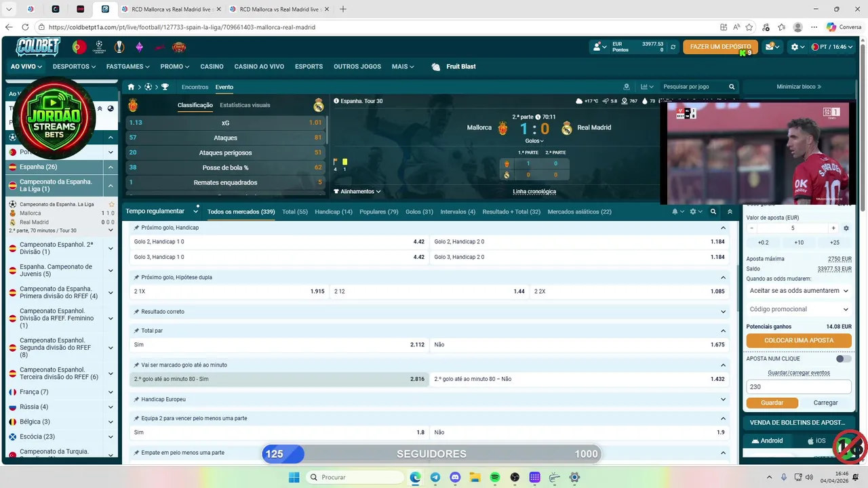Screen dimensions: 868x488
Task: Collapse all markets with double chevron
Action: point(730,211)
